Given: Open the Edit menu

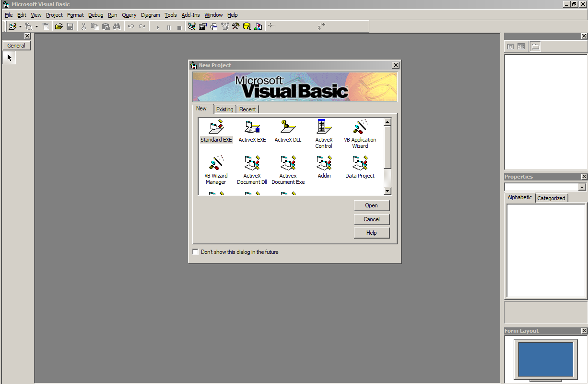Looking at the screenshot, I should coord(22,15).
